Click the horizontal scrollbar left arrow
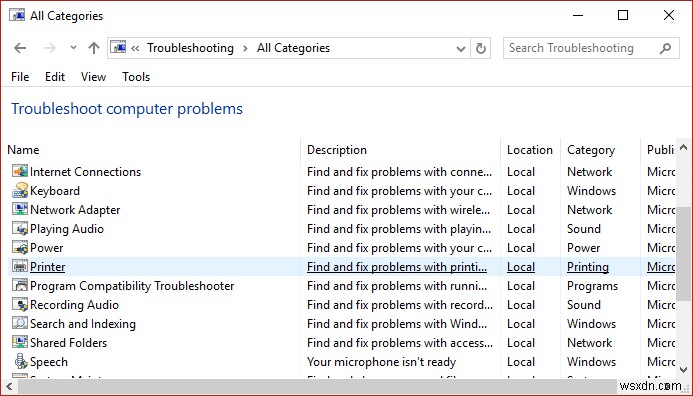This screenshot has height=396, width=693. tap(9, 387)
